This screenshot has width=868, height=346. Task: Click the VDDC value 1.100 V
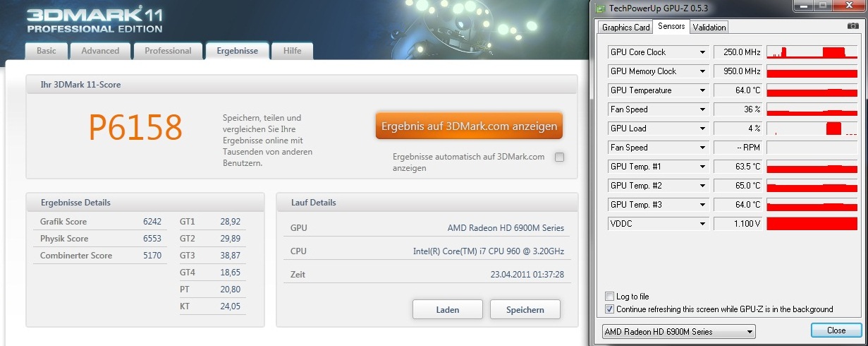738,224
